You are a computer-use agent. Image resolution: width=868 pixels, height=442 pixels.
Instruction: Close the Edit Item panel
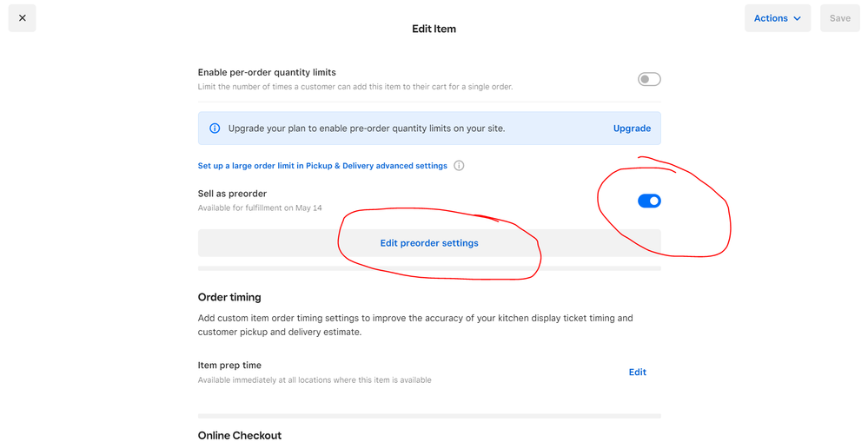coord(23,18)
